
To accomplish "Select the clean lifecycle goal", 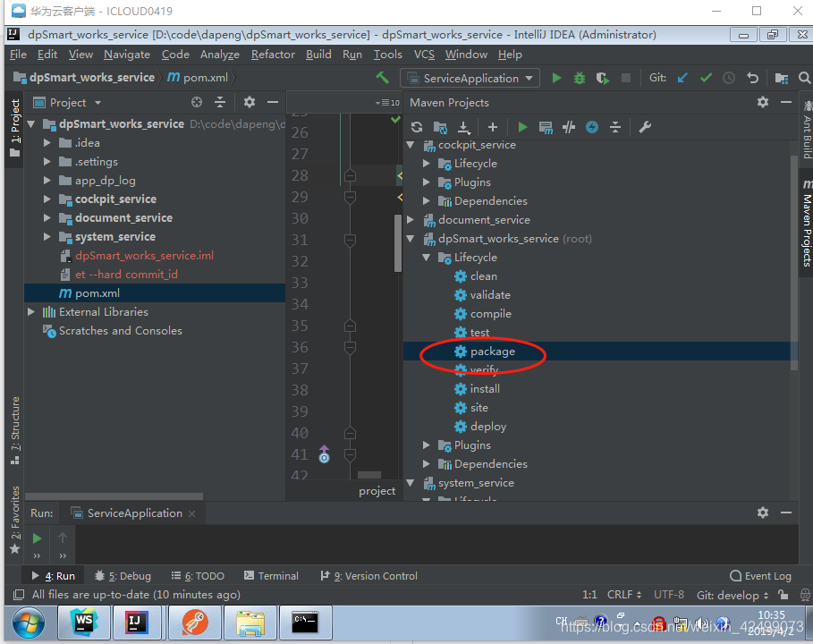I will click(483, 276).
